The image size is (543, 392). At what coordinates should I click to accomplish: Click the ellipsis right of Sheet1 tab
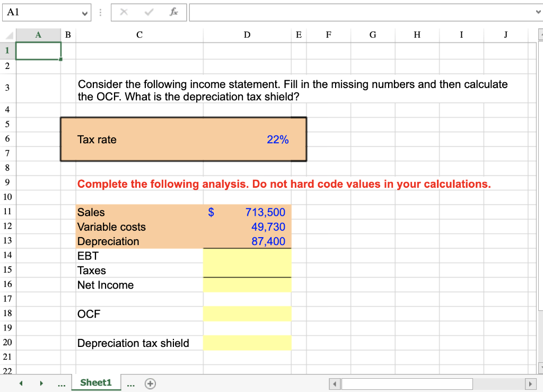point(131,385)
